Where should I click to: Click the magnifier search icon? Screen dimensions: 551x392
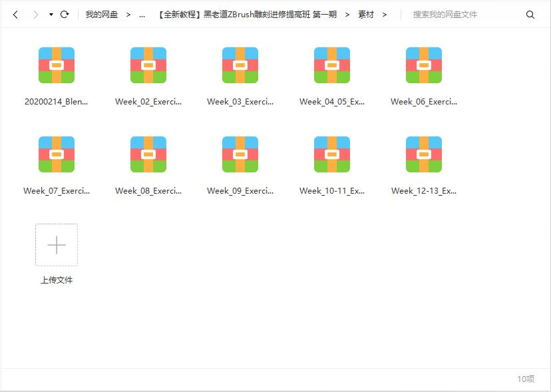pos(530,15)
